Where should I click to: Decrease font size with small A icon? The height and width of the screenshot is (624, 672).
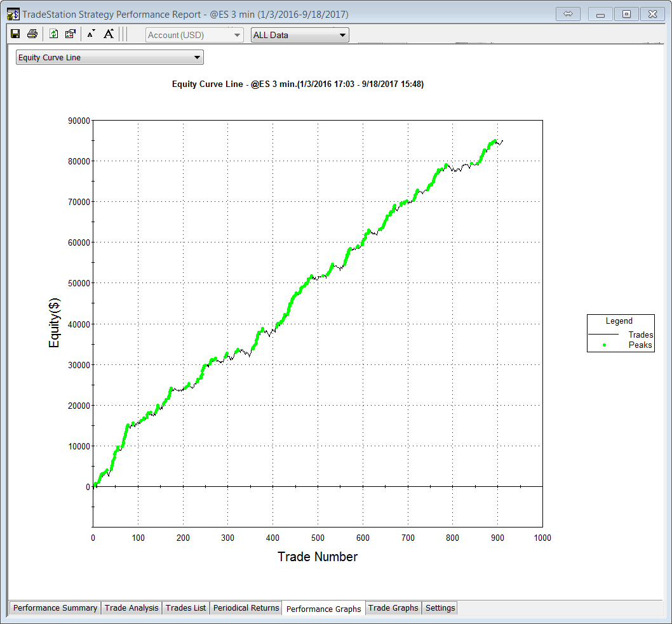click(91, 34)
